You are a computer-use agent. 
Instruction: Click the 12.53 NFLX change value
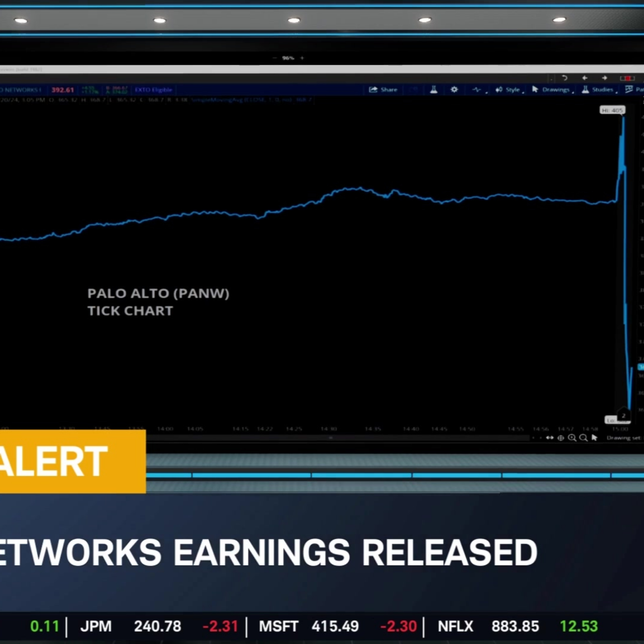point(579,626)
